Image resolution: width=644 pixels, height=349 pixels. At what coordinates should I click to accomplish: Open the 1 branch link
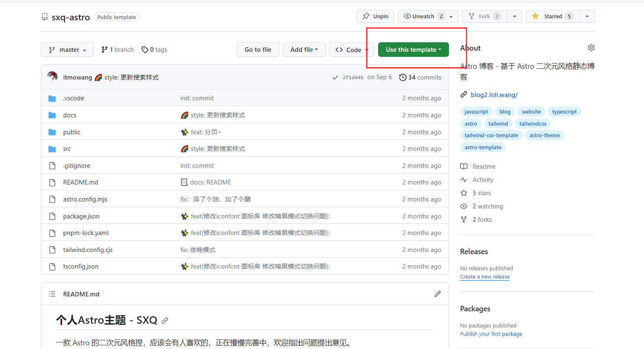click(x=118, y=50)
